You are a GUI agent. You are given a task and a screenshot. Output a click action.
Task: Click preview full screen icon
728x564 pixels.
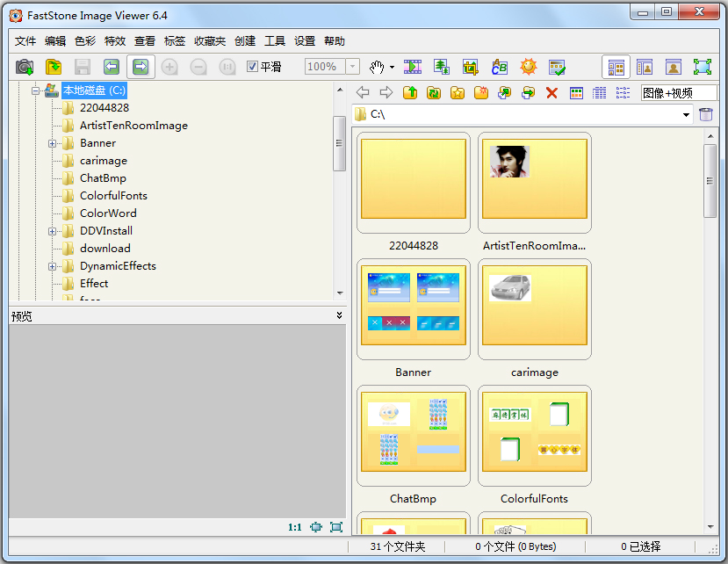point(336,527)
